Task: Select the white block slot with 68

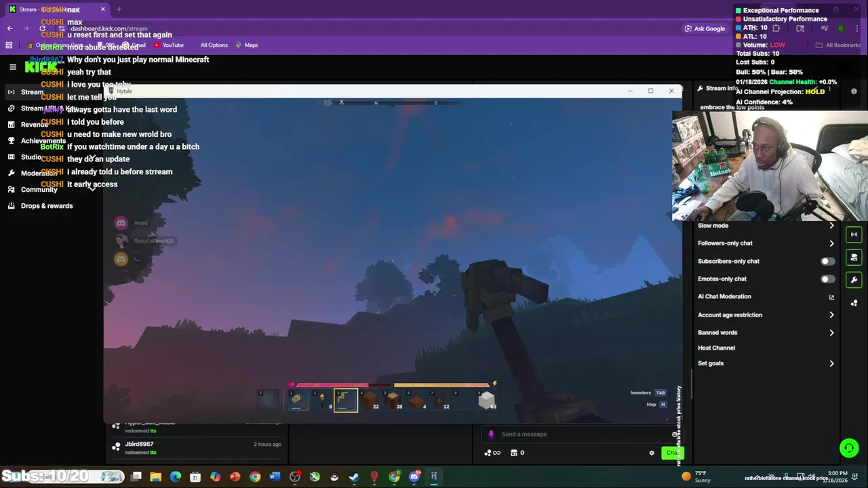Action: (x=488, y=401)
